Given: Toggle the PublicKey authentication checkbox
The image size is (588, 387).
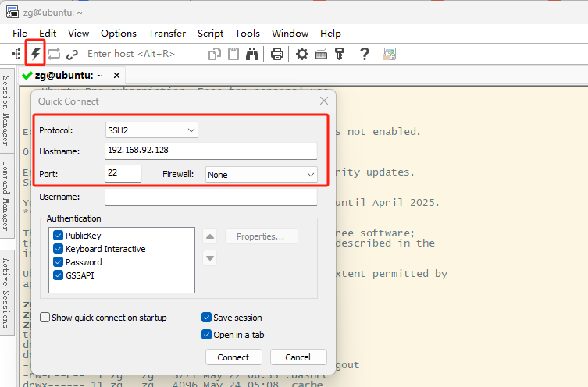Looking at the screenshot, I should click(x=58, y=236).
